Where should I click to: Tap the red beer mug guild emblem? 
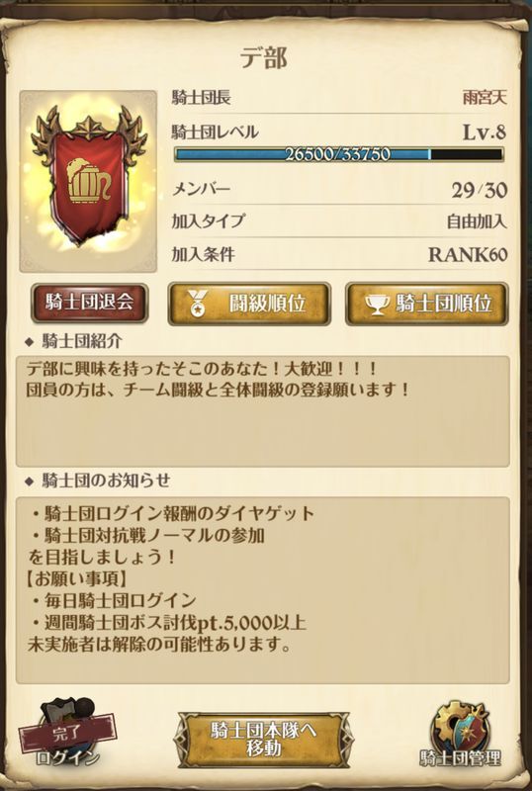(x=88, y=181)
